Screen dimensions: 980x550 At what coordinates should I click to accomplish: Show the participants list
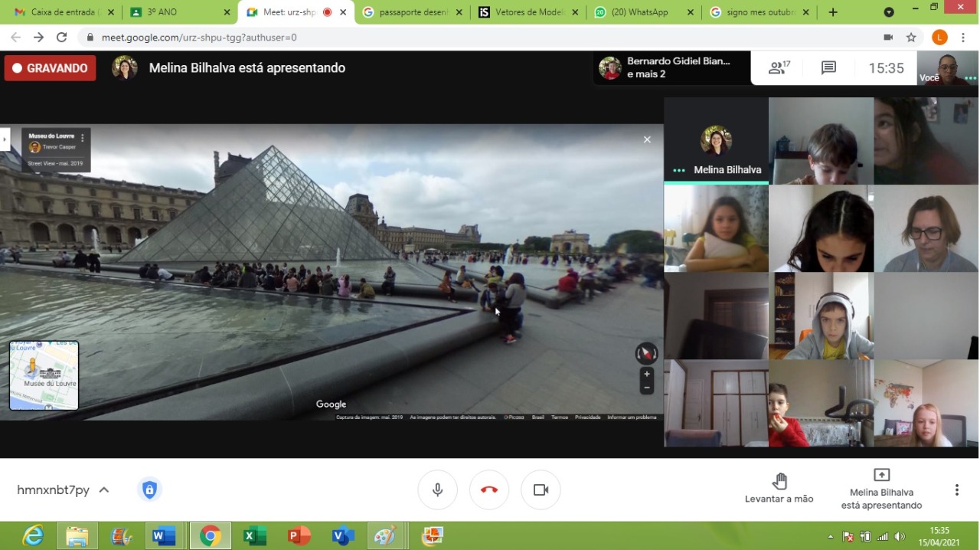pyautogui.click(x=779, y=68)
